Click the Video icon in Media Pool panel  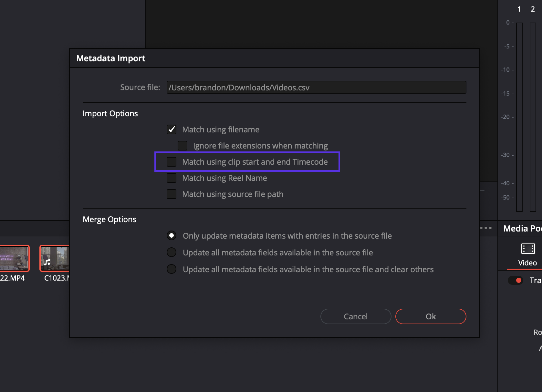coord(528,249)
